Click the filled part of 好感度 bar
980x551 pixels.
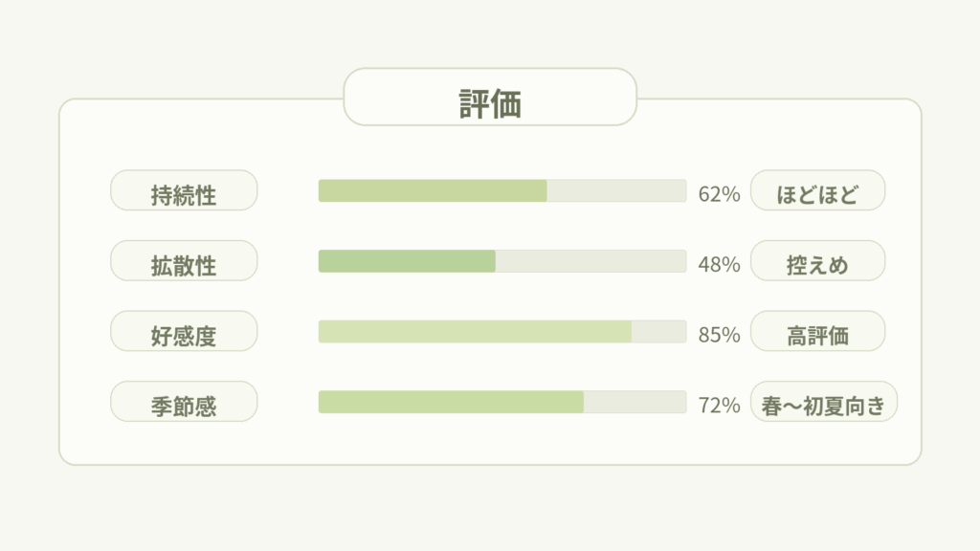point(475,331)
